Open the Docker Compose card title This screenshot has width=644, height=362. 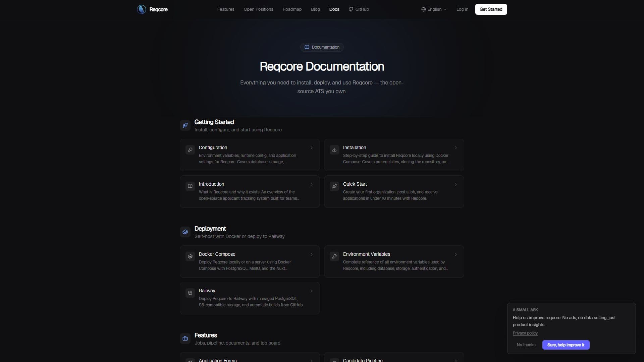click(x=217, y=254)
